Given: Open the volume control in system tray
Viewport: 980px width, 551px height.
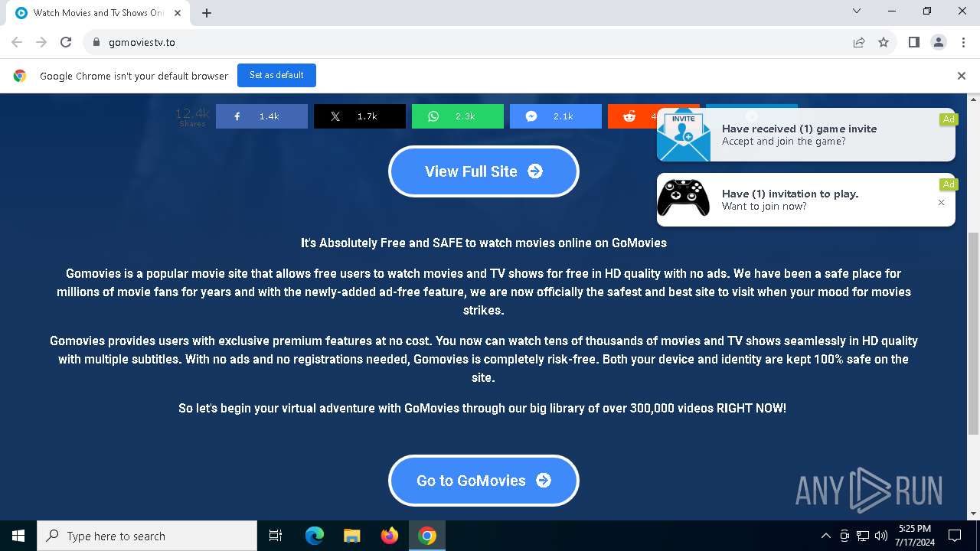Looking at the screenshot, I should 881,536.
